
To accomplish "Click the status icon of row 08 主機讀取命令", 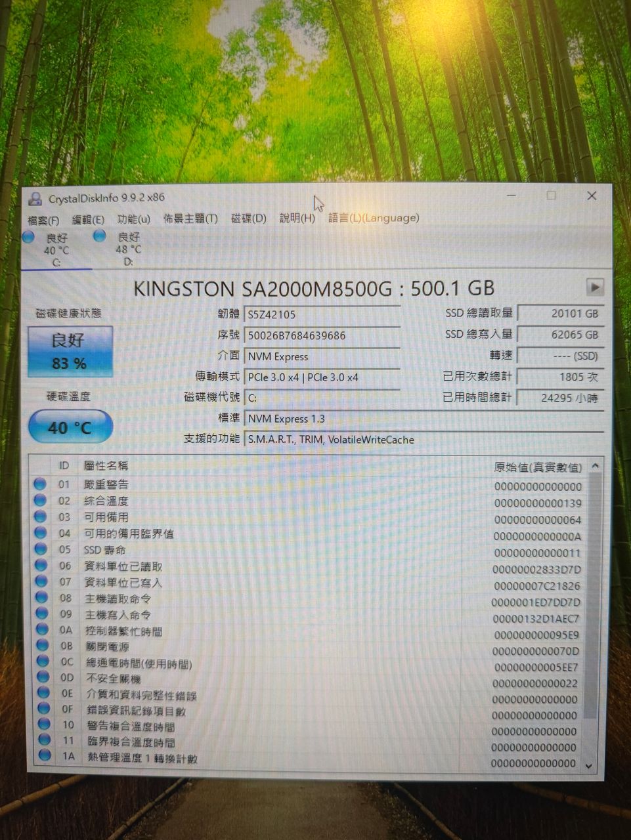I will coord(42,597).
